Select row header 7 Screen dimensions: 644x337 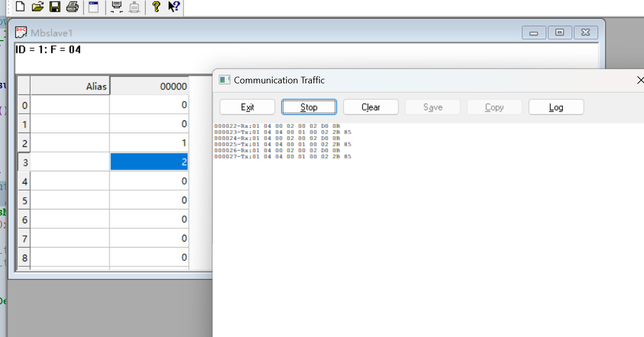(x=24, y=238)
